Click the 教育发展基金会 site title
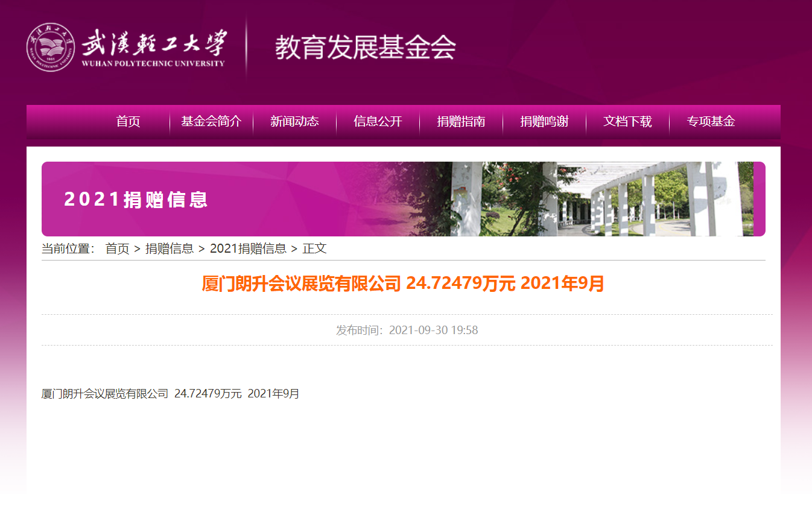The image size is (812, 506). point(365,47)
